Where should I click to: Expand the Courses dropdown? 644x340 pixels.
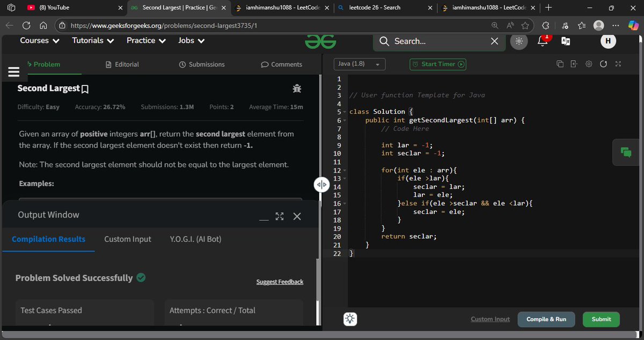[x=40, y=40]
